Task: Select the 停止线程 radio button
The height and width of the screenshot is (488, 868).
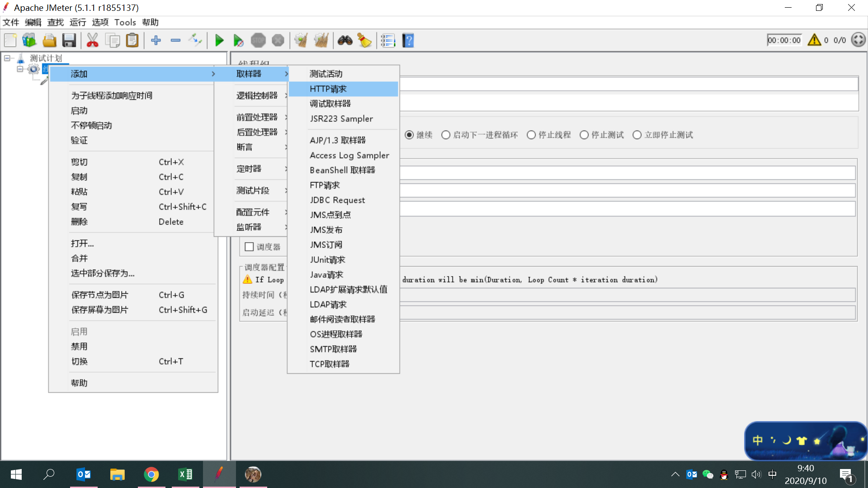Action: coord(531,135)
